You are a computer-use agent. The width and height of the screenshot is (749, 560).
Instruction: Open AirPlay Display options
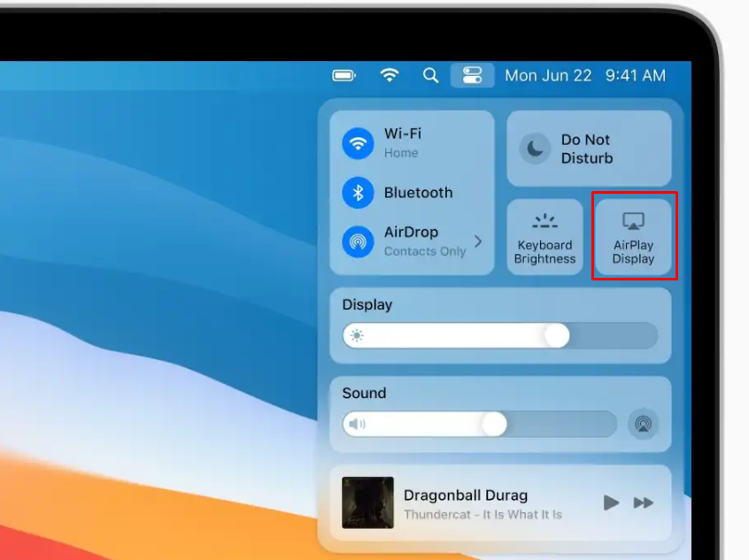pyautogui.click(x=633, y=237)
